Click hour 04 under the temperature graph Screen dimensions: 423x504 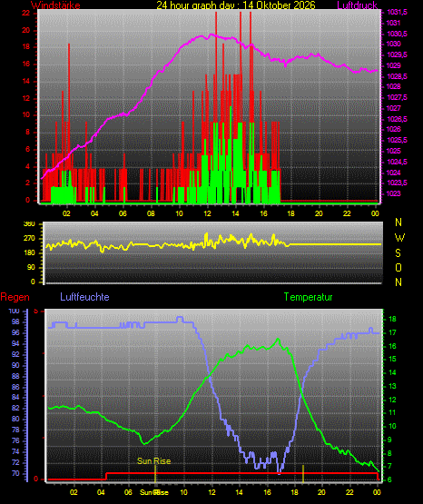pos(101,492)
